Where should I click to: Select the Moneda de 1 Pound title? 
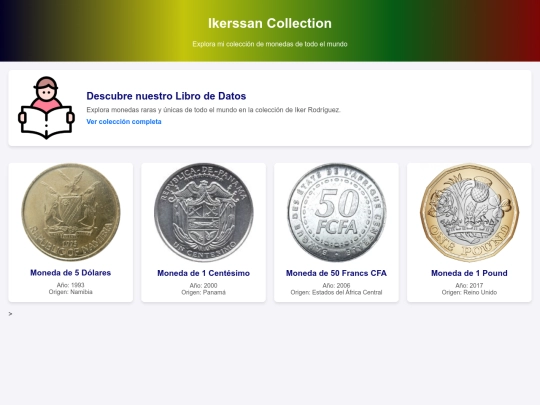tap(469, 273)
